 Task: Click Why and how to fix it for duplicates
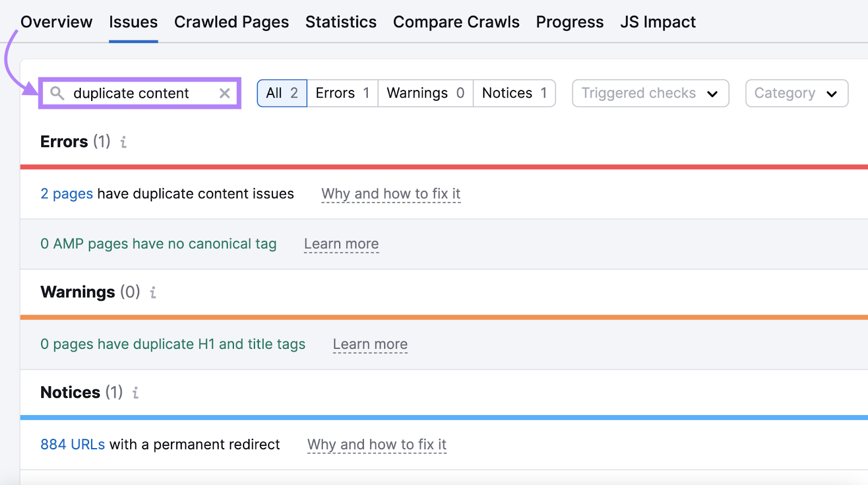pos(391,194)
